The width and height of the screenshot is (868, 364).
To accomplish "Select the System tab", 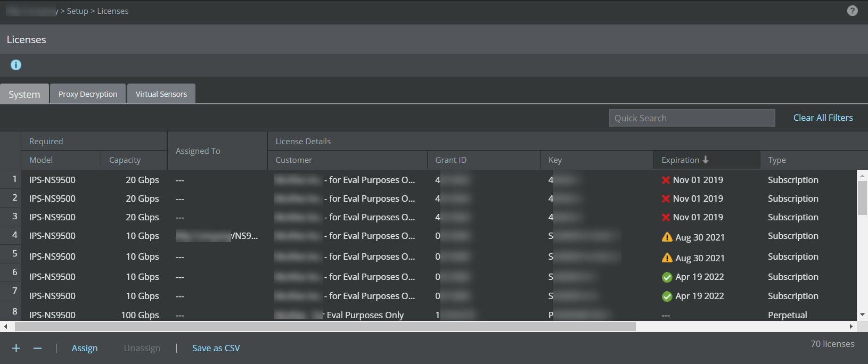I will pos(24,94).
